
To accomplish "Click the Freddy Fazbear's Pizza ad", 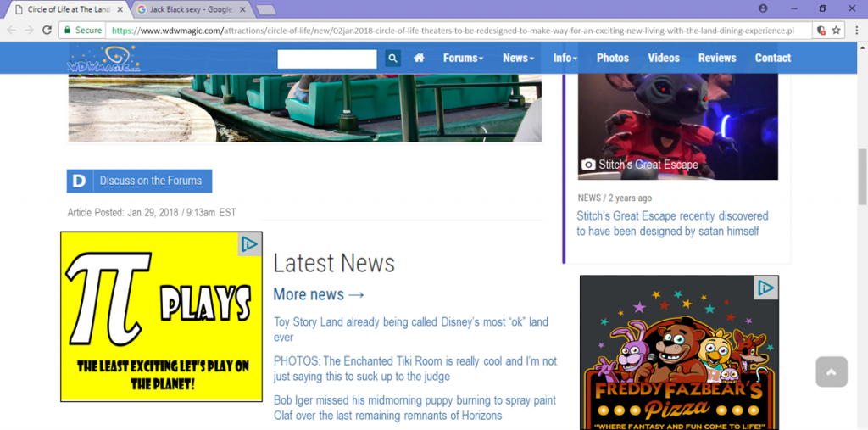I will pos(679,353).
